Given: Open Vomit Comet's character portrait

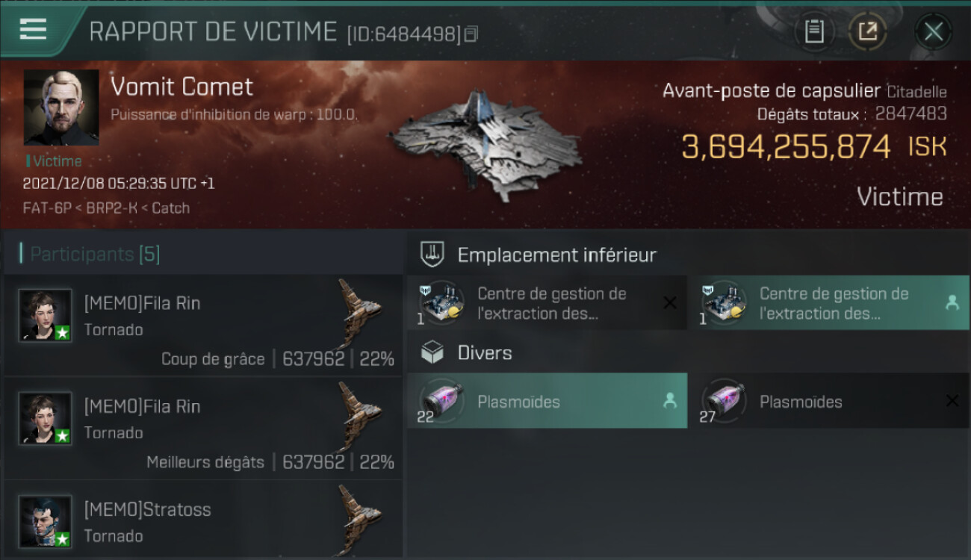Looking at the screenshot, I should (61, 108).
